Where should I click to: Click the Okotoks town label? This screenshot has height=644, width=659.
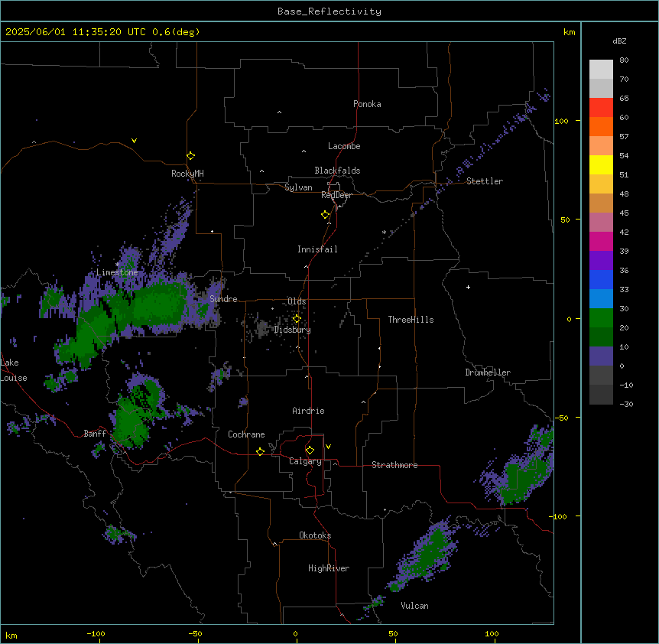(x=315, y=535)
